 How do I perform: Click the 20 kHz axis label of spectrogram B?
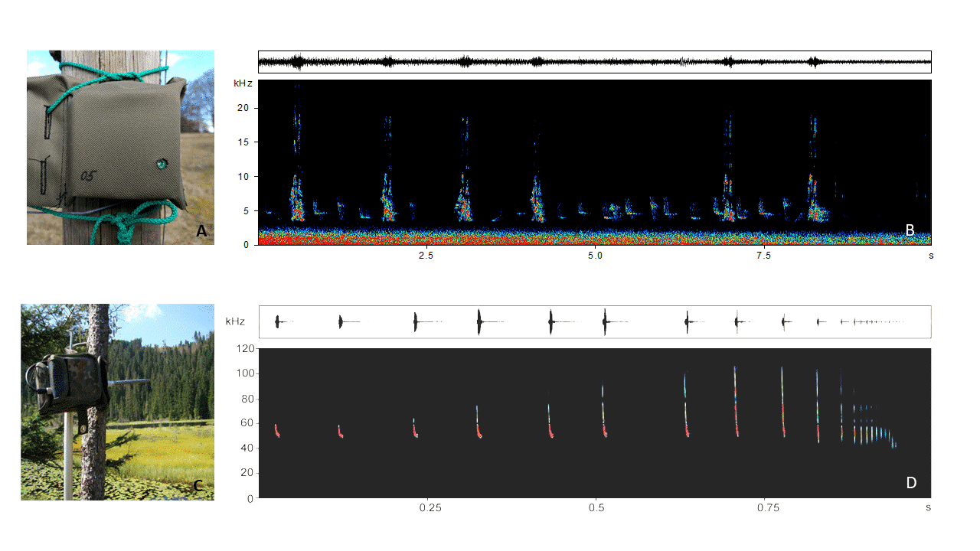click(x=244, y=108)
